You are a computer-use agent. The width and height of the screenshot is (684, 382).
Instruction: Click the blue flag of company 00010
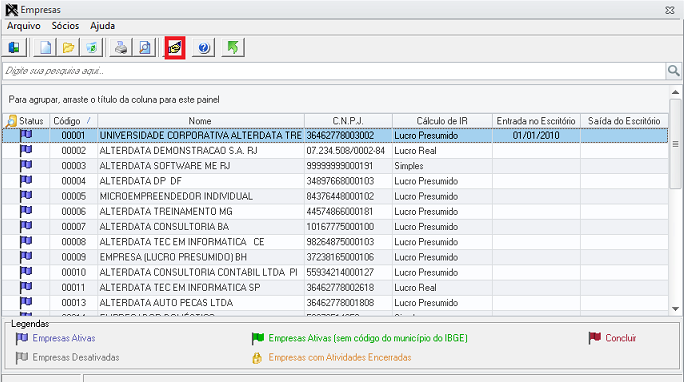[26, 272]
